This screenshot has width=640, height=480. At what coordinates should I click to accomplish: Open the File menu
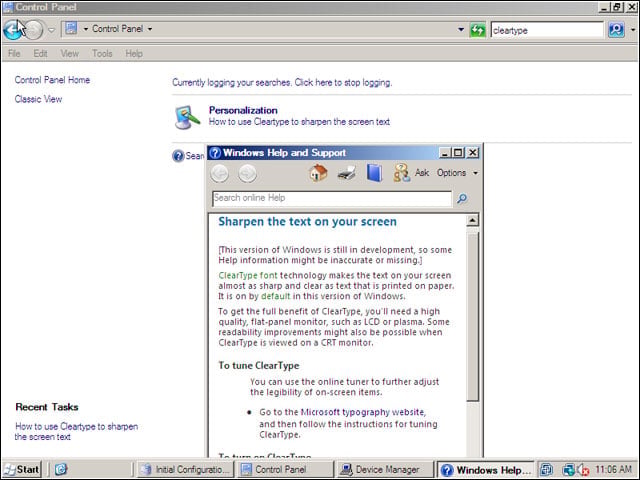(14, 53)
